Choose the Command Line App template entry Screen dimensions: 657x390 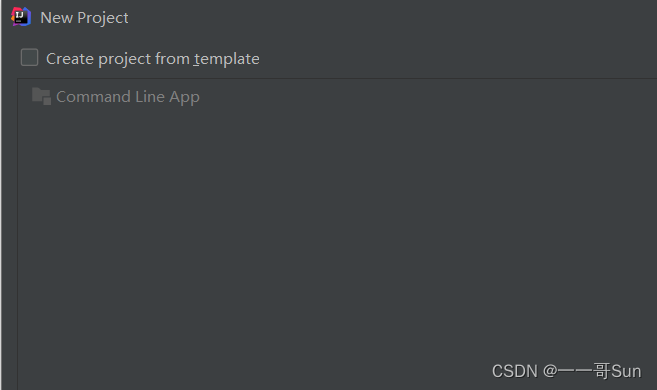point(116,96)
